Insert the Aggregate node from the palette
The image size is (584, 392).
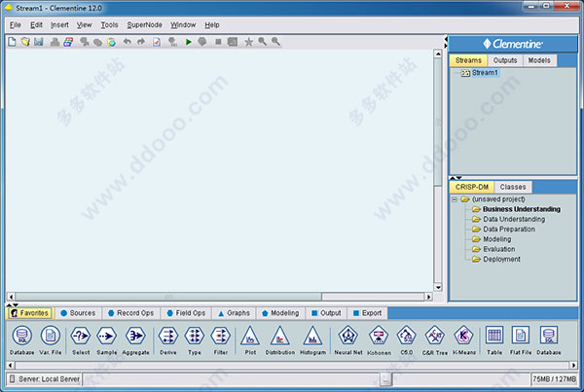coord(135,339)
